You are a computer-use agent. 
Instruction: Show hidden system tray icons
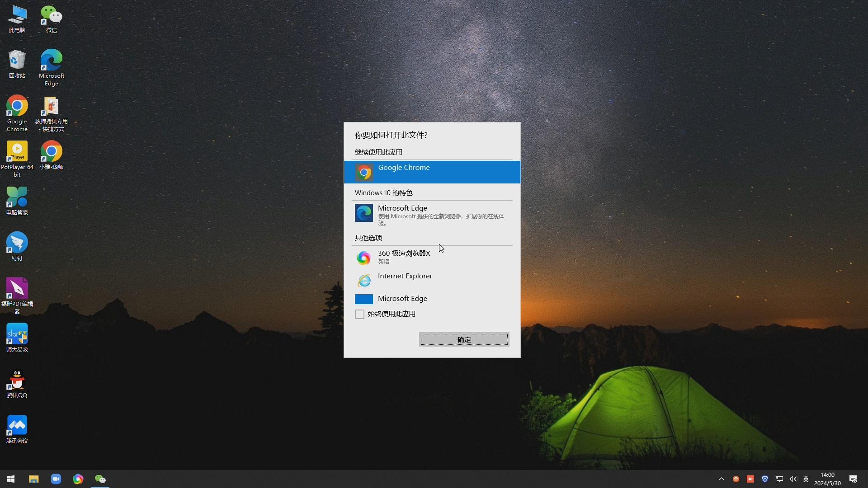[722, 479]
